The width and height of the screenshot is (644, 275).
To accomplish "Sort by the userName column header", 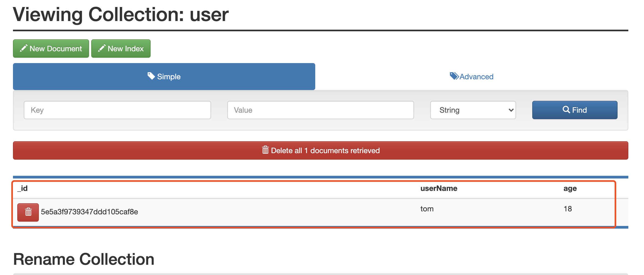I will point(439,188).
